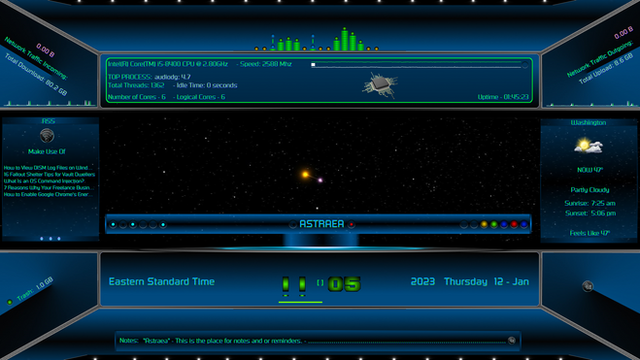The width and height of the screenshot is (640, 360).
Task: Toggle the first cyan dot on Astraea bar
Action: point(113,224)
